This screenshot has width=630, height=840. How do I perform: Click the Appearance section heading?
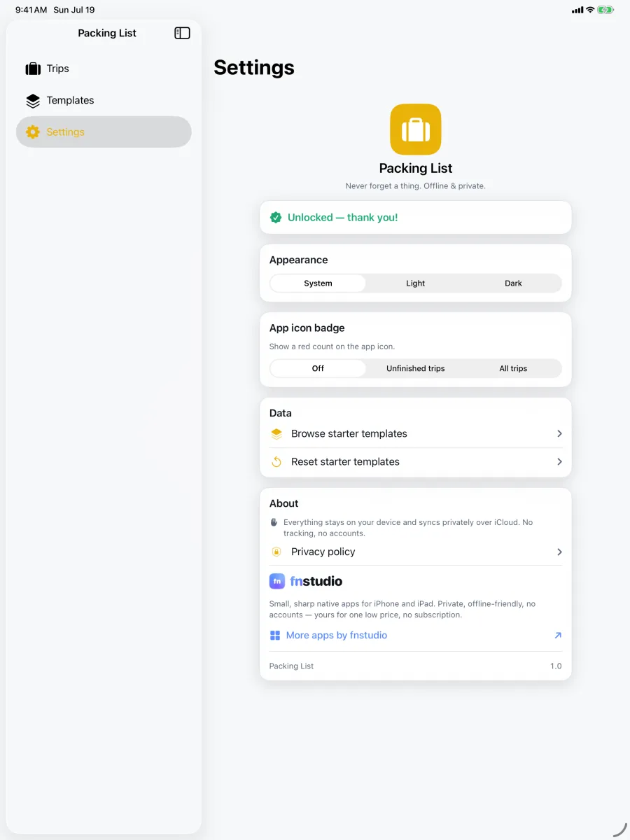tap(299, 260)
